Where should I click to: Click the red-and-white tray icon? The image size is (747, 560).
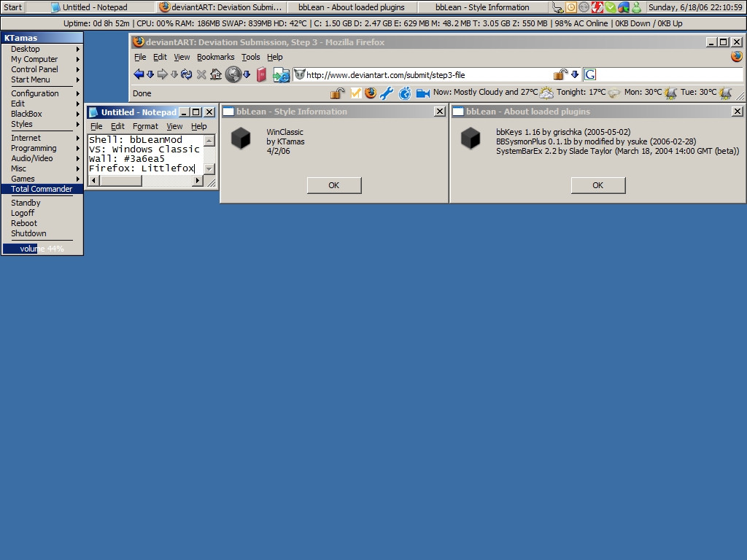coord(597,7)
